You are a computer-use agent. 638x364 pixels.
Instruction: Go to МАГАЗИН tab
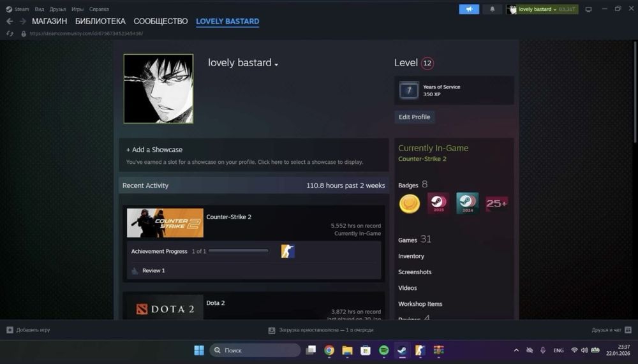(49, 21)
